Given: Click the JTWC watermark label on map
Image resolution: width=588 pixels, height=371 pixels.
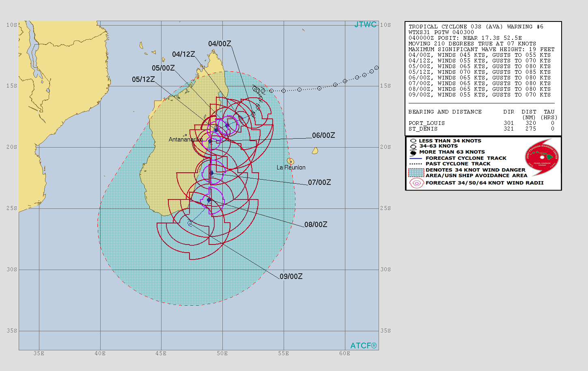Looking at the screenshot, I should [366, 24].
